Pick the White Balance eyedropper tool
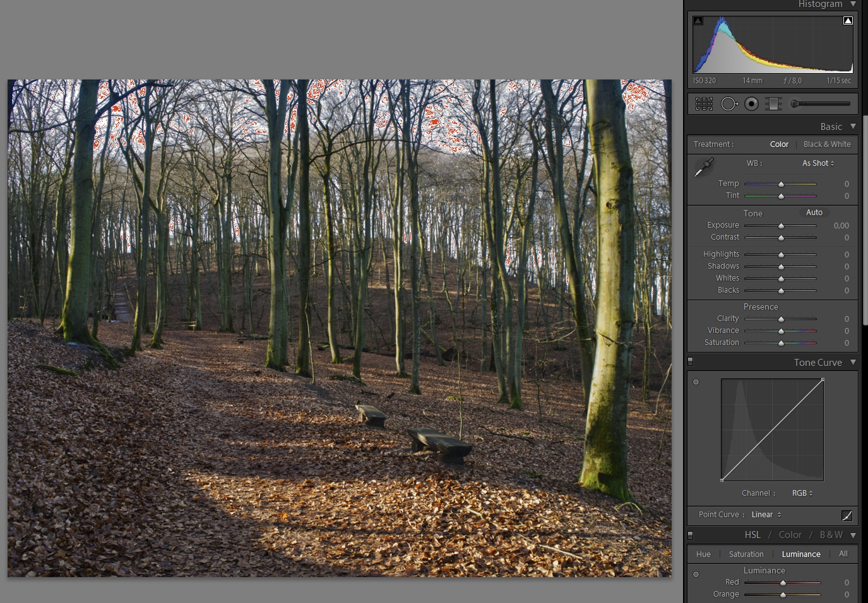Screen dimensions: 868x603 tap(703, 167)
